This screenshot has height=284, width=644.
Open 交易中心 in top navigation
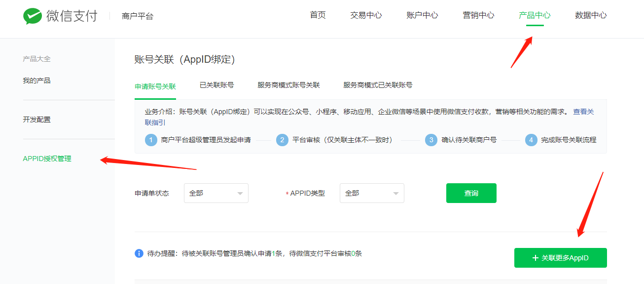tap(366, 15)
